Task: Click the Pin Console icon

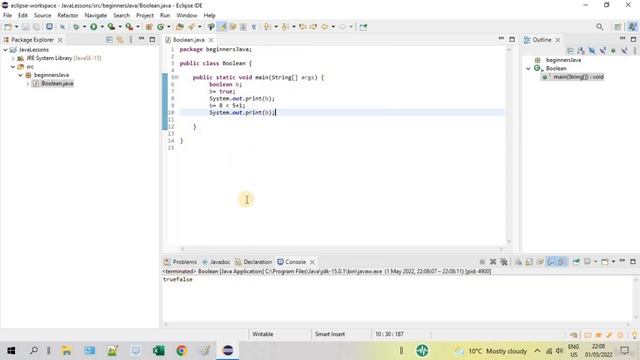Action: pyautogui.click(x=576, y=262)
